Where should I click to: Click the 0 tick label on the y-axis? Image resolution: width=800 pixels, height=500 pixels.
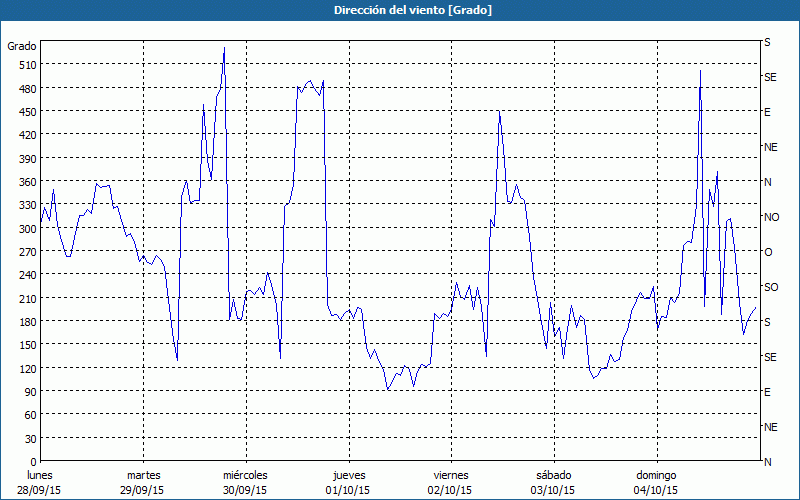point(32,462)
